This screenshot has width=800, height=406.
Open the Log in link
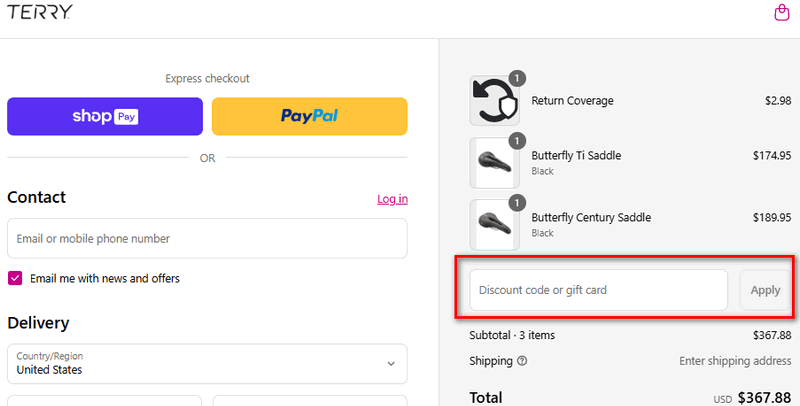click(392, 199)
